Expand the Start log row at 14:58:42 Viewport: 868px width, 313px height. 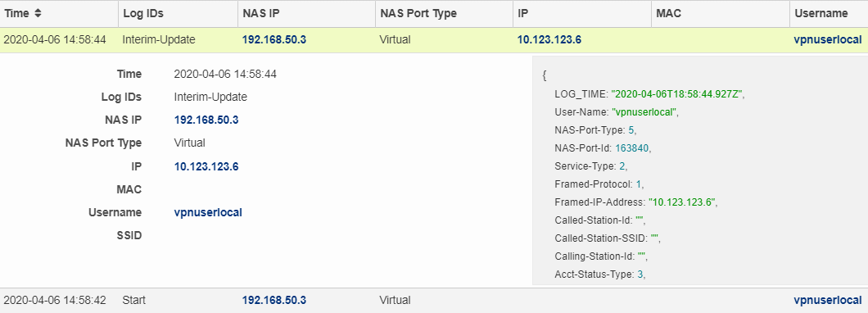coord(434,300)
